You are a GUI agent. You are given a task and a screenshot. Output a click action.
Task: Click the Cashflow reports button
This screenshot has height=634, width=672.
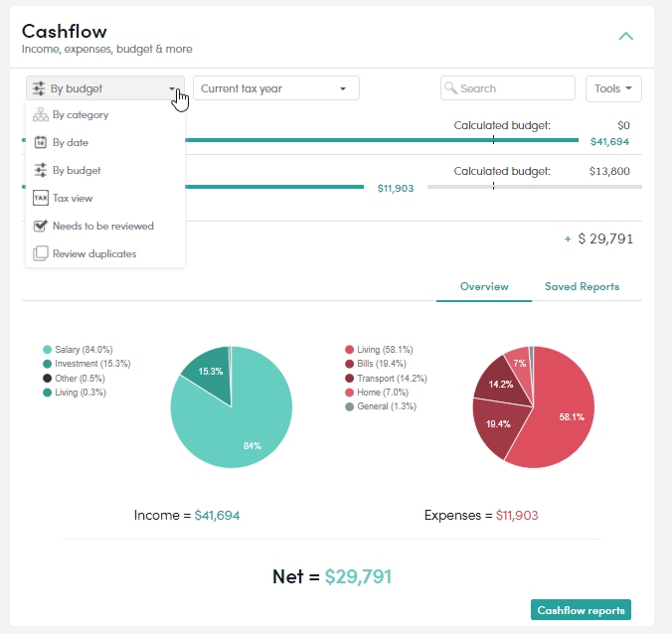tap(581, 609)
